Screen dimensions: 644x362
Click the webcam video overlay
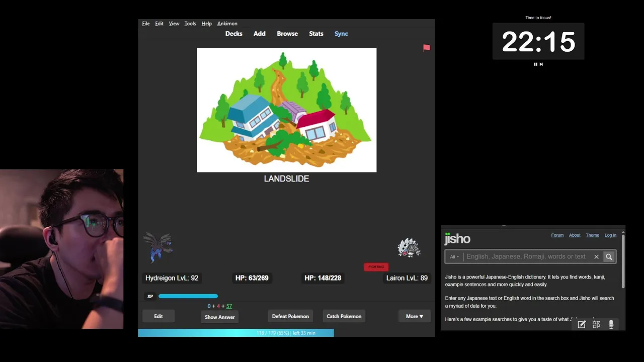coord(61,249)
